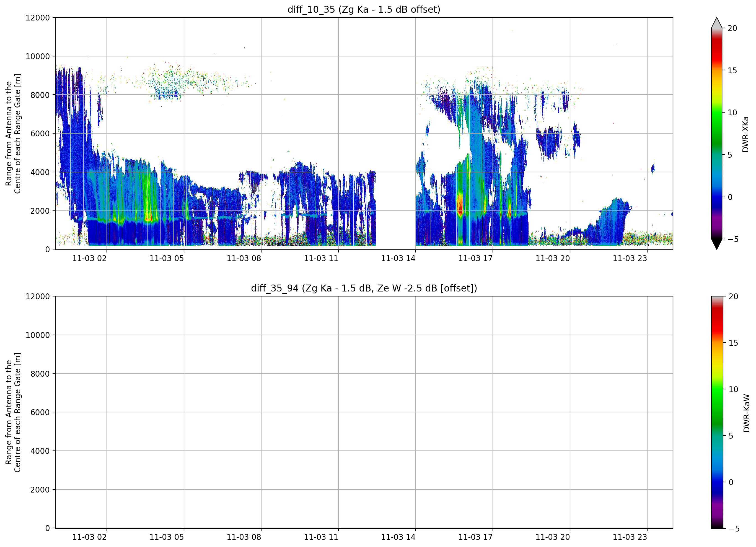
Task: Click the 12000 y-axis label on top plot
Action: point(38,18)
